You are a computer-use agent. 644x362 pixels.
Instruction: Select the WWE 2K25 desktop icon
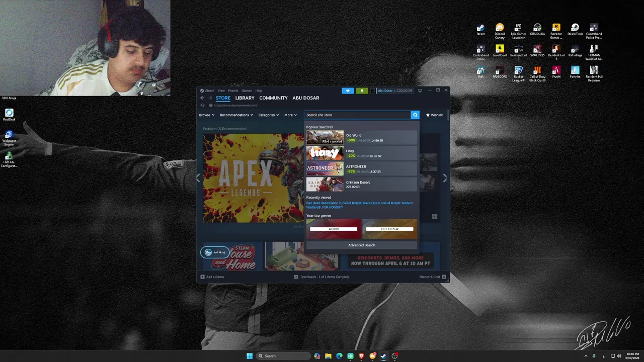coord(537,51)
